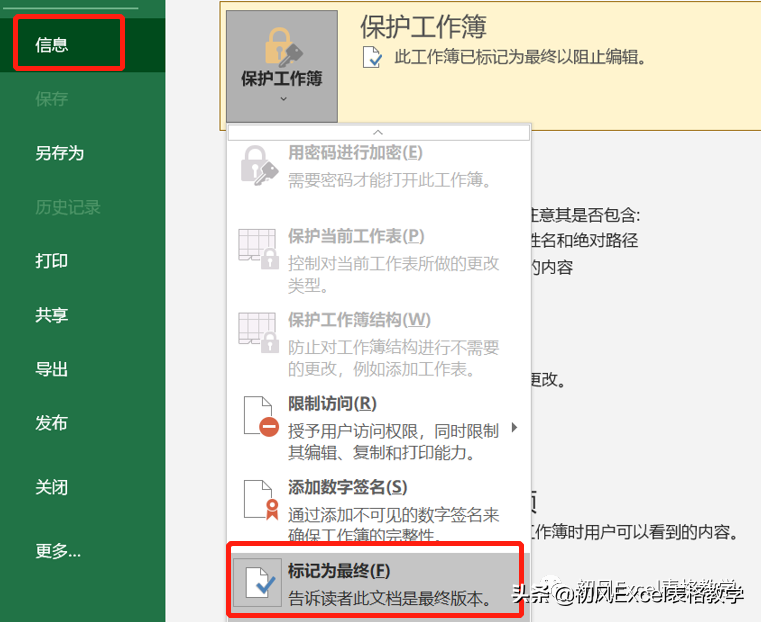
Task: Expand the 保护工作簿 dropdown arrow
Action: [282, 99]
